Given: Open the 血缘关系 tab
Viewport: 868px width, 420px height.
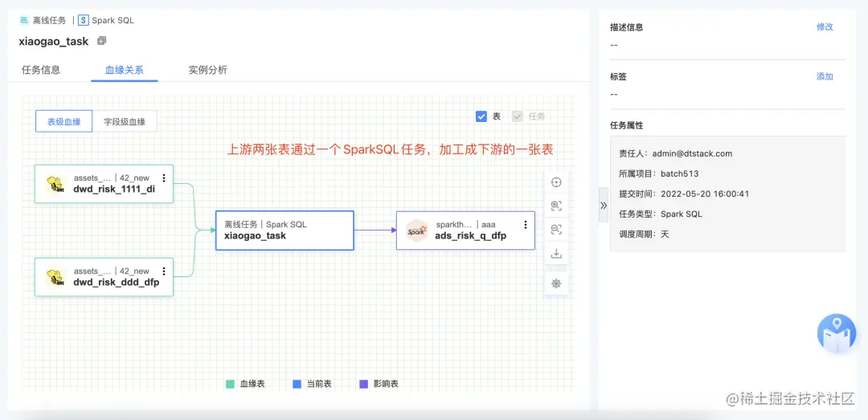Looking at the screenshot, I should coord(125,71).
